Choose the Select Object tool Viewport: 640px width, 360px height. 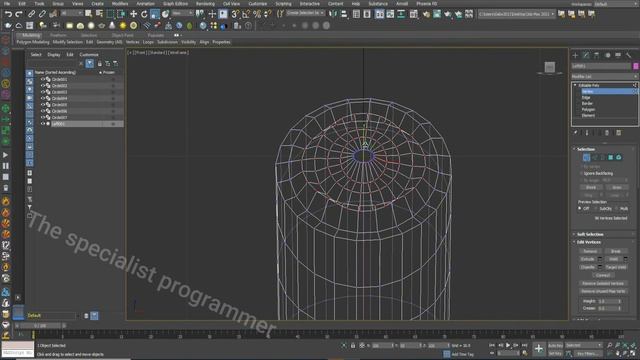tap(89, 14)
